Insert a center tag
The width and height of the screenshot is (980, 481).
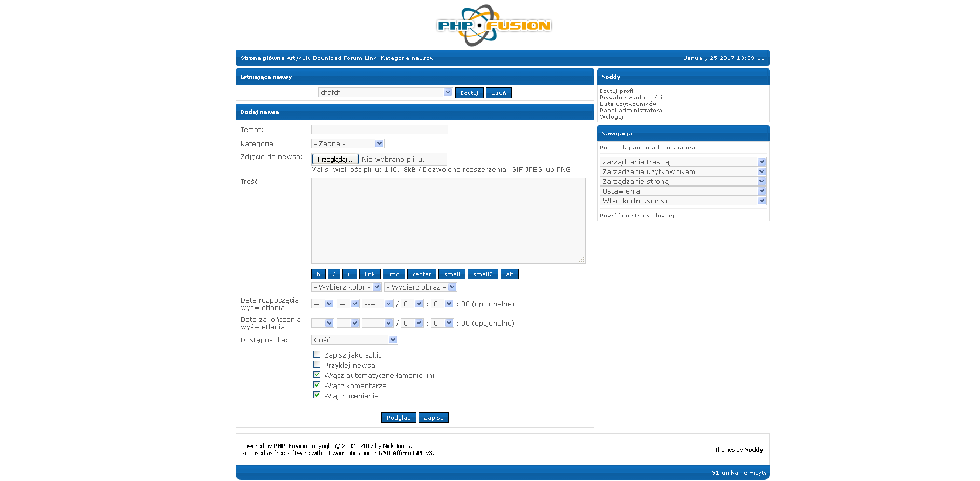422,274
